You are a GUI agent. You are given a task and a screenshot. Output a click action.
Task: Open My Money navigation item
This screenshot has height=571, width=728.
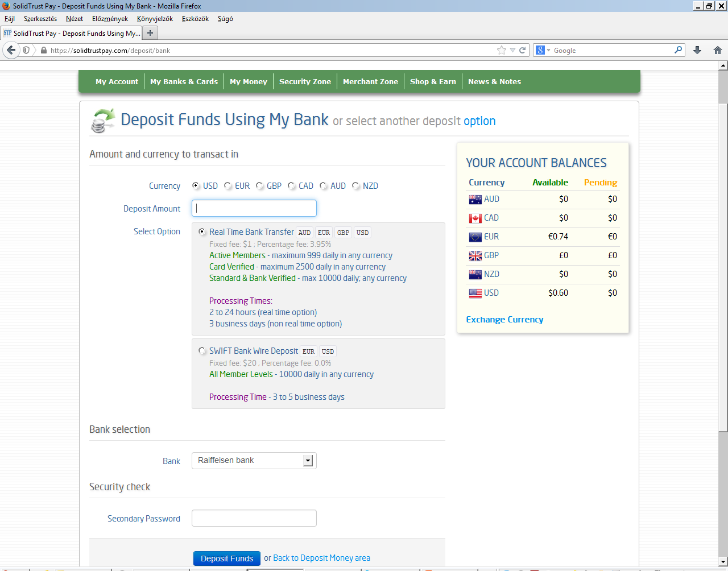(x=249, y=81)
